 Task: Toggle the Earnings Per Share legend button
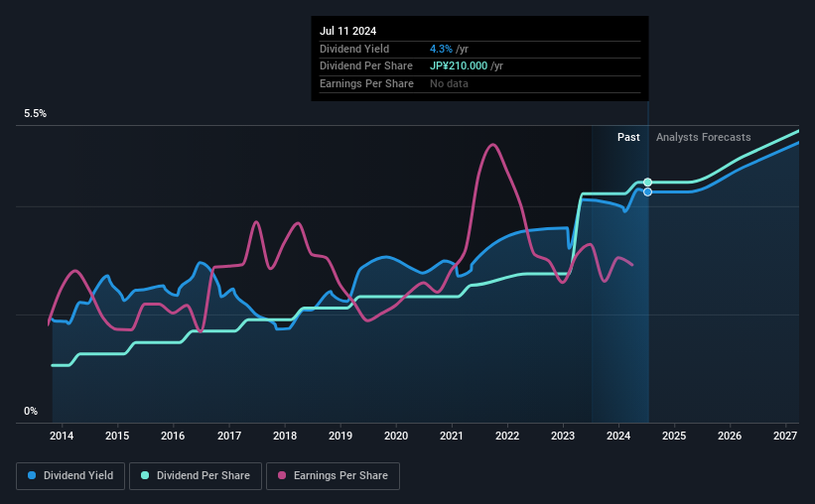[333, 475]
